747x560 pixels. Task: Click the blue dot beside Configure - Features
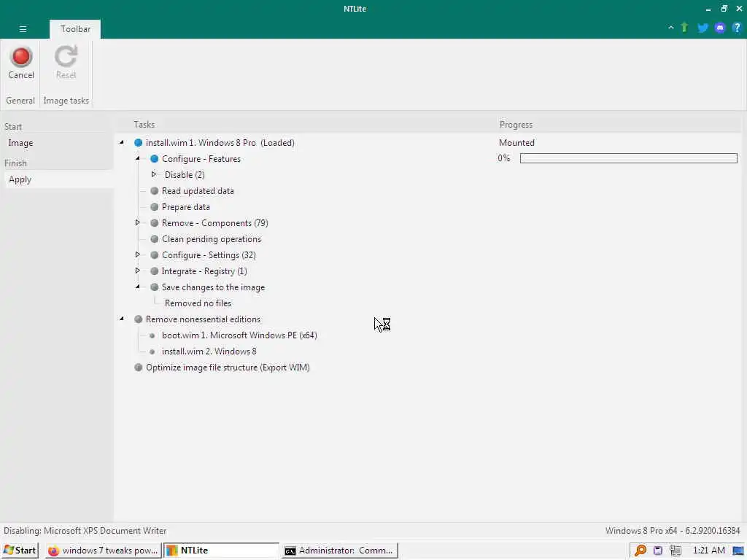pos(155,158)
